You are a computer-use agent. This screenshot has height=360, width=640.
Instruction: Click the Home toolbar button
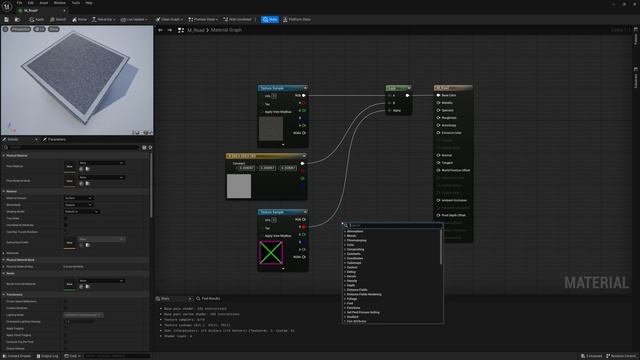[x=80, y=19]
